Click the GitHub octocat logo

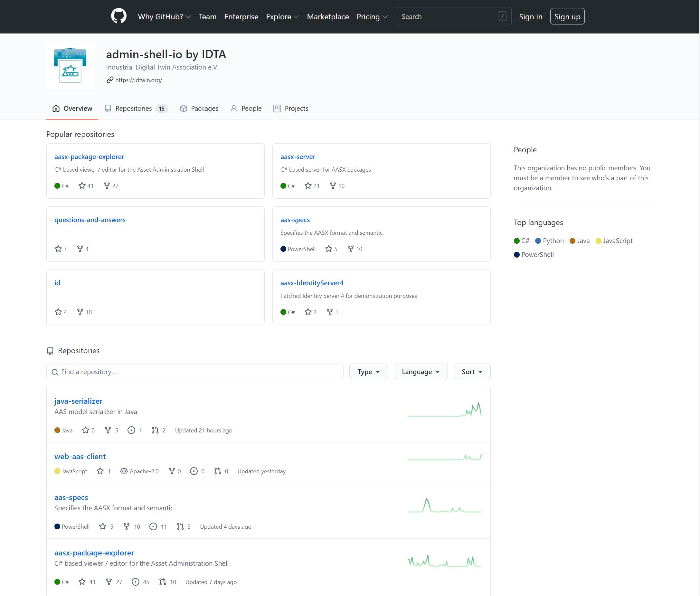click(118, 16)
